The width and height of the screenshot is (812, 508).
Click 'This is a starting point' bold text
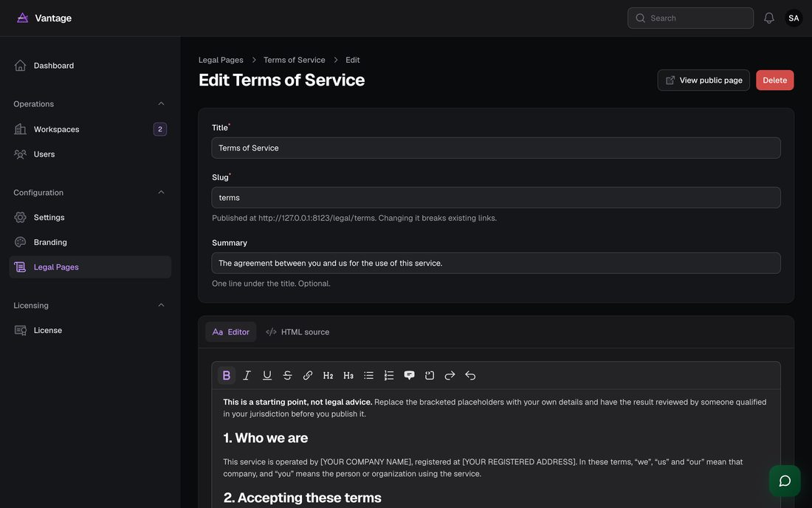(297, 402)
